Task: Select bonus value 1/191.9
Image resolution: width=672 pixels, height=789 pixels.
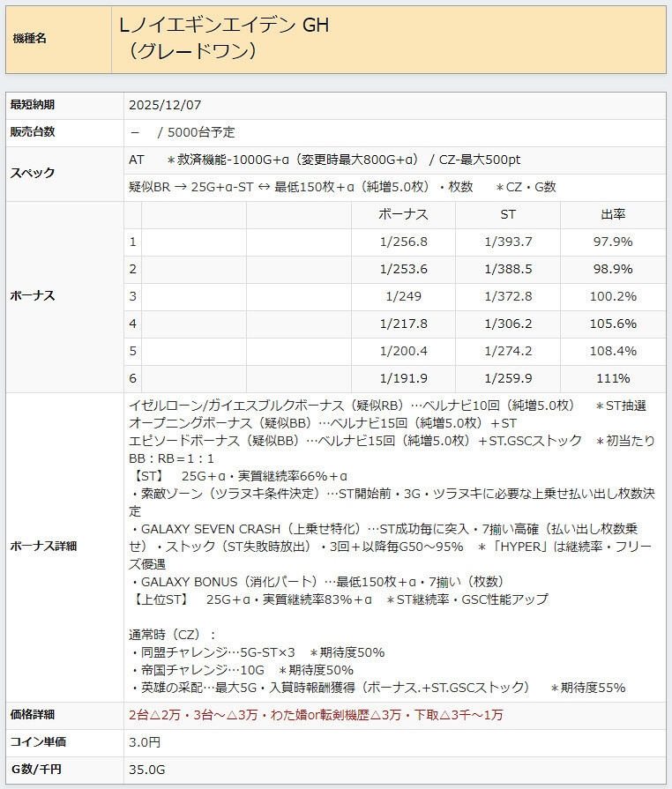Action: tap(404, 378)
